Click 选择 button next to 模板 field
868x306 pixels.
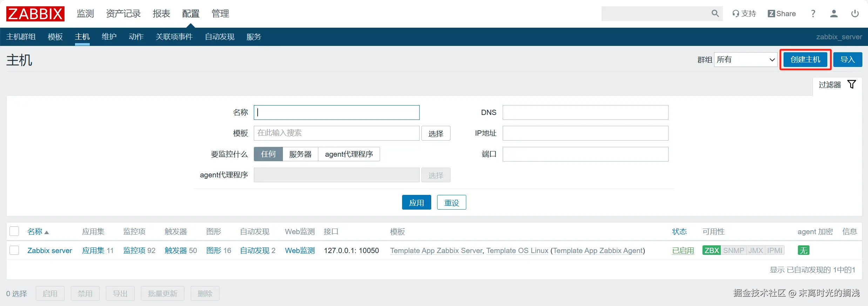click(x=436, y=133)
